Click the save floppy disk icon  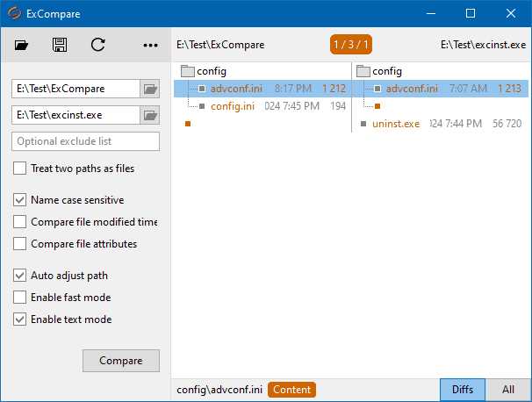60,45
